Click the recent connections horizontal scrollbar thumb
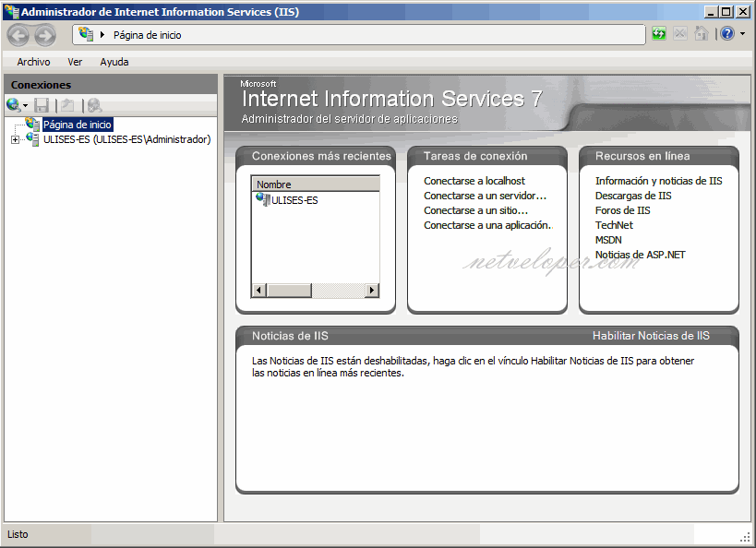 [289, 291]
